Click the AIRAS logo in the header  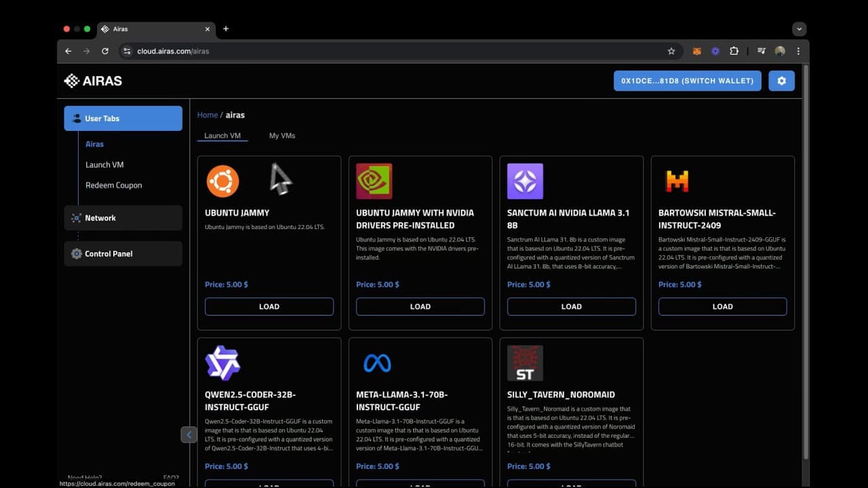[93, 81]
